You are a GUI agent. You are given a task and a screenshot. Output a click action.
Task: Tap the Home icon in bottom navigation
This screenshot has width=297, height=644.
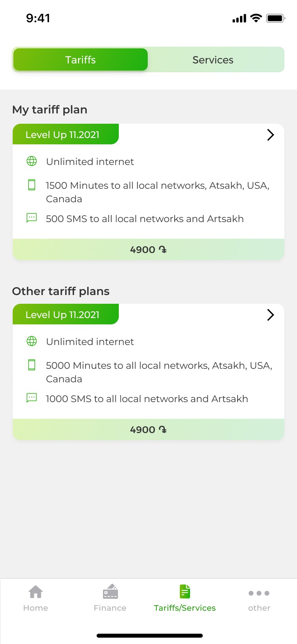pyautogui.click(x=36, y=592)
